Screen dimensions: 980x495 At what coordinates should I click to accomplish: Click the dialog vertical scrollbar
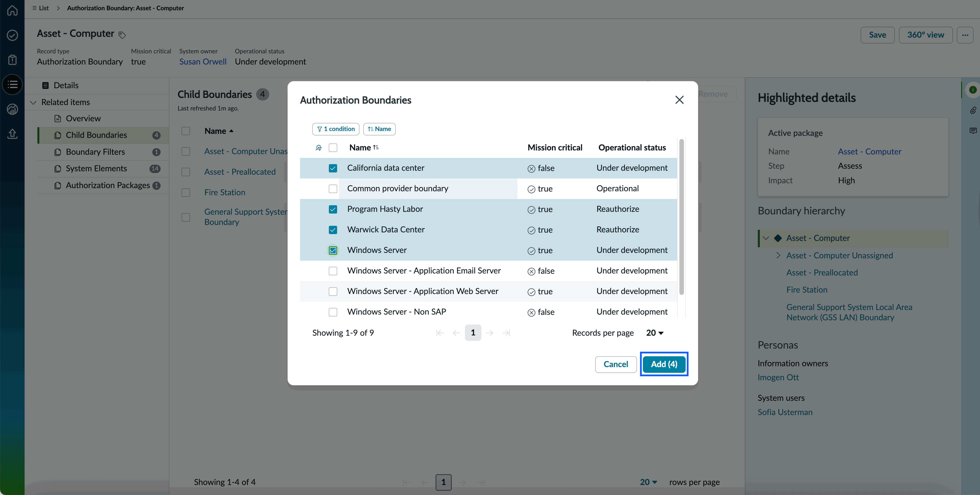click(x=681, y=217)
